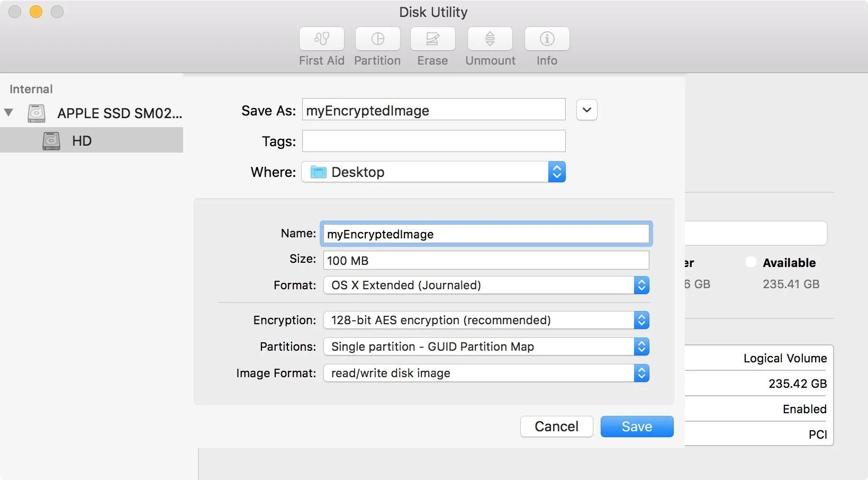Open the Image Format dropdown
The width and height of the screenshot is (868, 480).
click(486, 373)
